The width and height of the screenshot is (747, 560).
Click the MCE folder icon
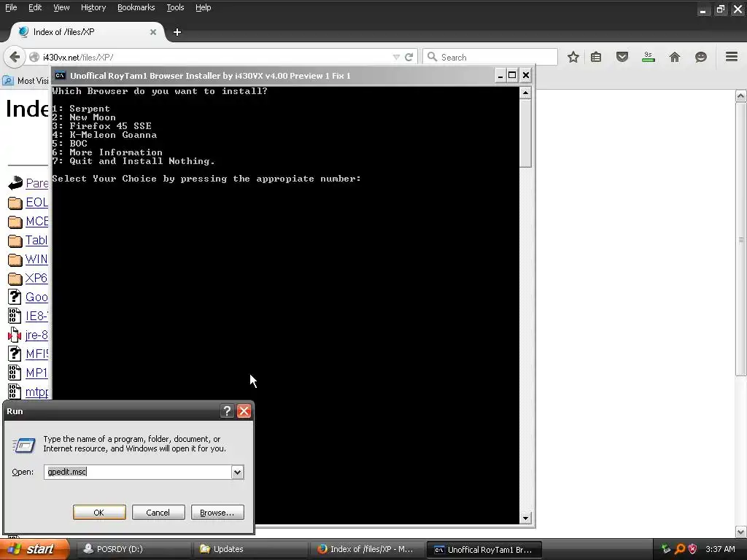(x=15, y=222)
